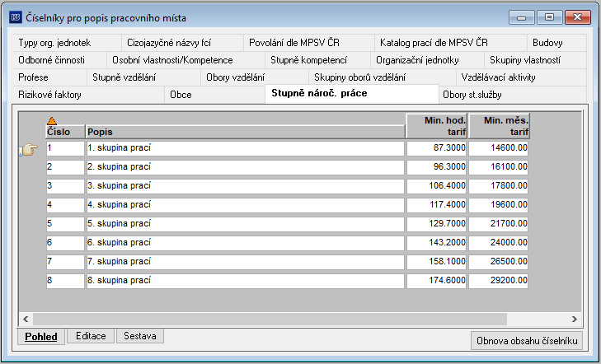Click hourly tariff value 143.2000
The height and width of the screenshot is (364, 601).
(436, 243)
